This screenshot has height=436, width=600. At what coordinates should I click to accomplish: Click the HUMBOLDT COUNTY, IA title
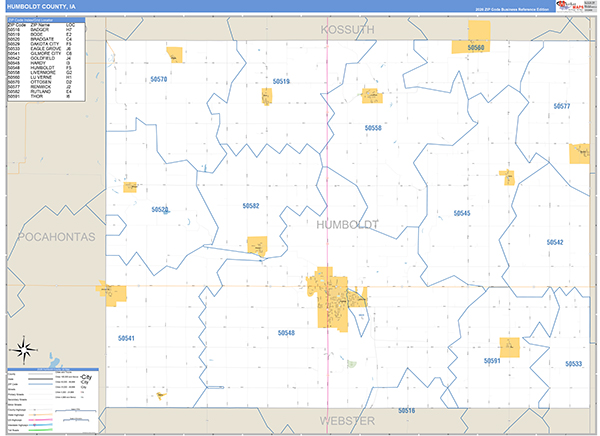point(41,7)
